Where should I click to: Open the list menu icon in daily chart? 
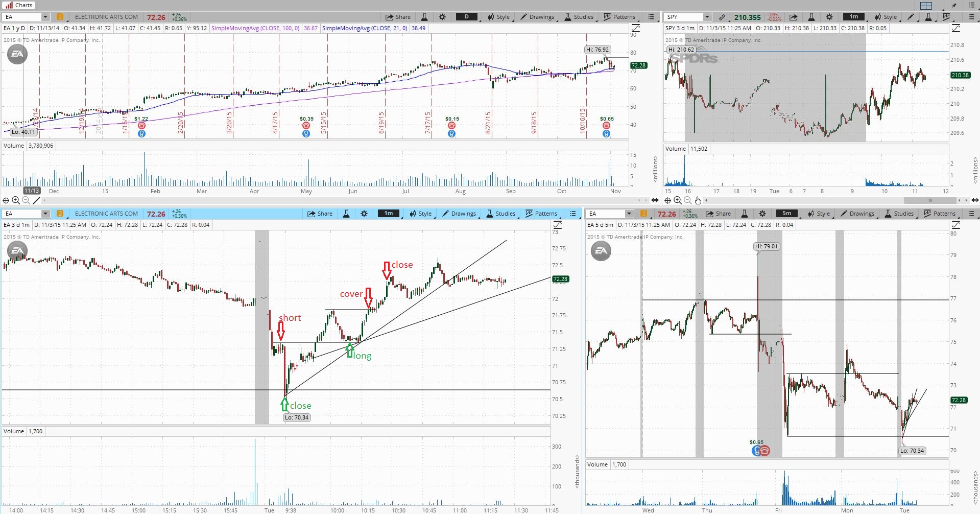[x=651, y=17]
